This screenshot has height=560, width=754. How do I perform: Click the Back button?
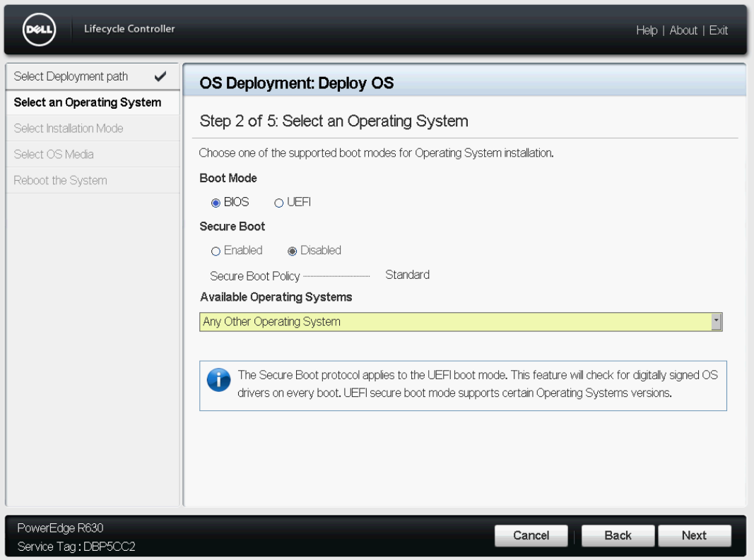point(618,535)
